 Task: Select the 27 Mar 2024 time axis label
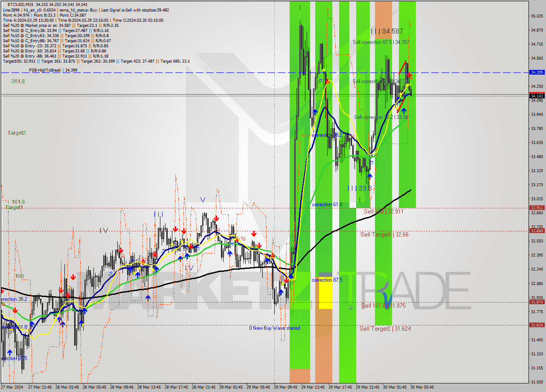pos(12,387)
